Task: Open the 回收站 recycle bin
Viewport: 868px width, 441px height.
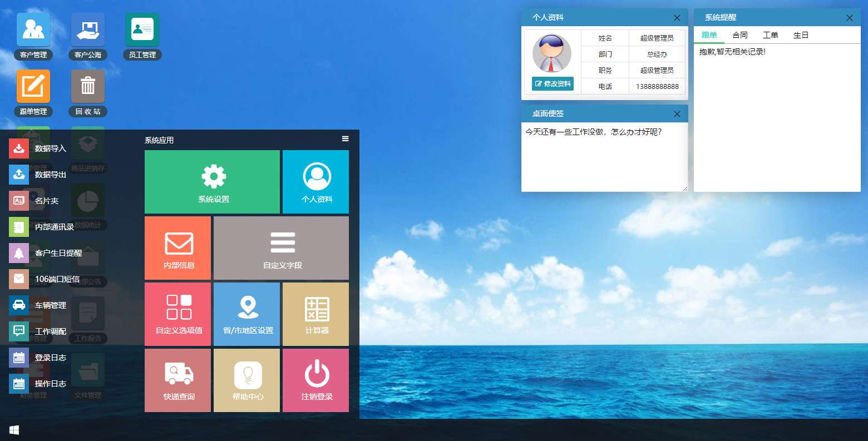Action: pyautogui.click(x=87, y=86)
